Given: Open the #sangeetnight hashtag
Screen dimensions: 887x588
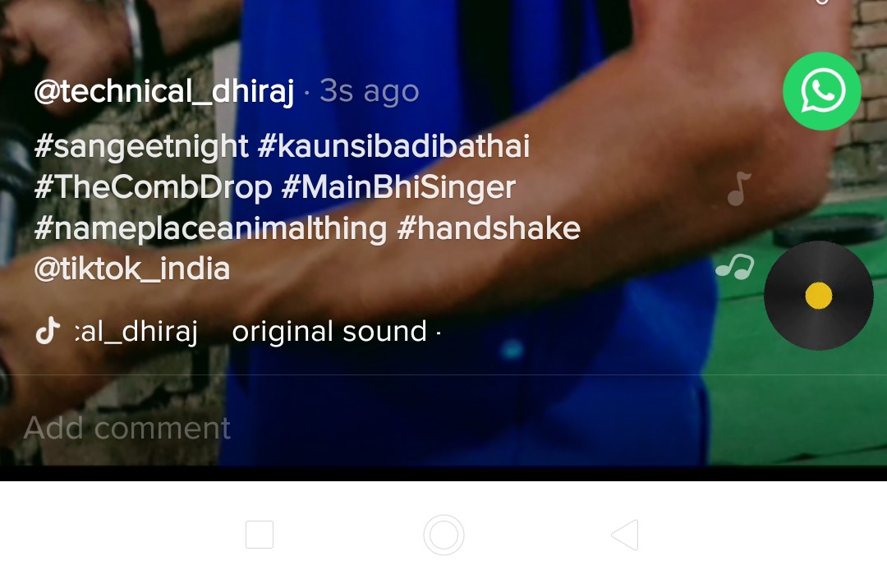Looking at the screenshot, I should (x=141, y=146).
